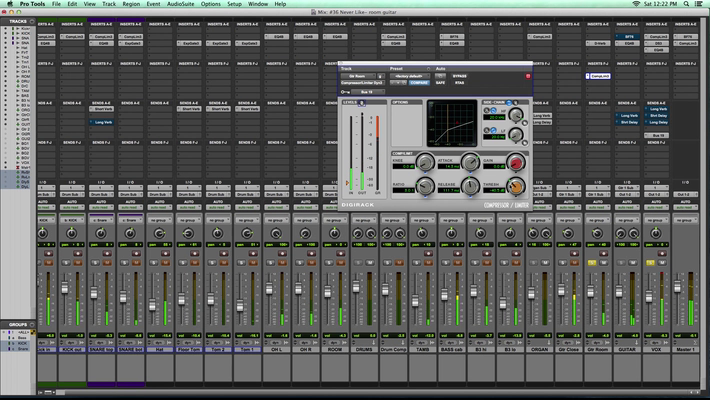Adjust the Hat track pan knob
The height and width of the screenshot is (400, 710).
pos(159,233)
